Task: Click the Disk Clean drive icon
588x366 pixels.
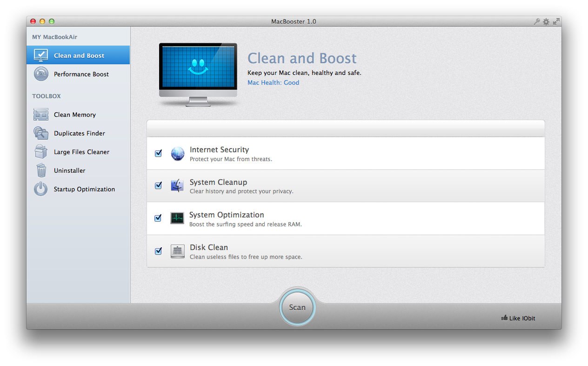Action: pyautogui.click(x=177, y=251)
